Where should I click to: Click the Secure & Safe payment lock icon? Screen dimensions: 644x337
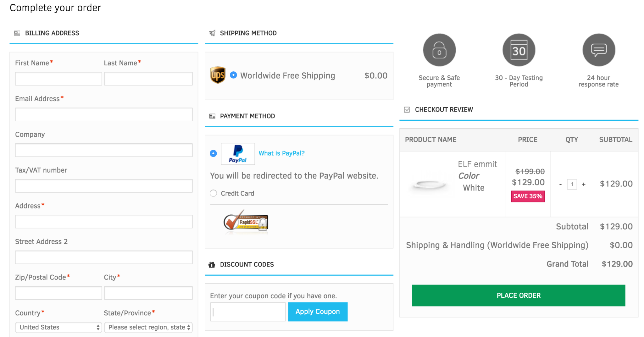[x=439, y=50]
